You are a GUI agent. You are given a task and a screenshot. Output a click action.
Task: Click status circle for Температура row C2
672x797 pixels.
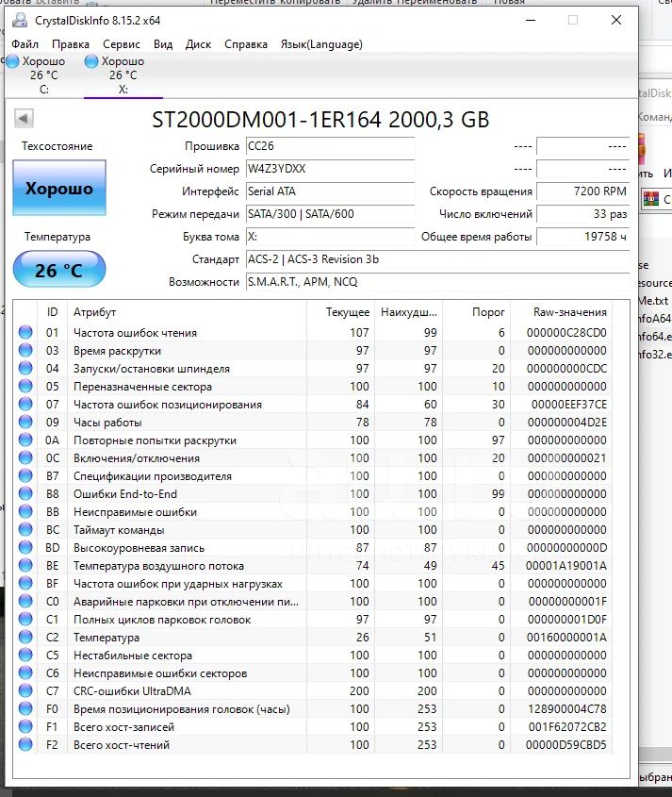pyautogui.click(x=25, y=637)
